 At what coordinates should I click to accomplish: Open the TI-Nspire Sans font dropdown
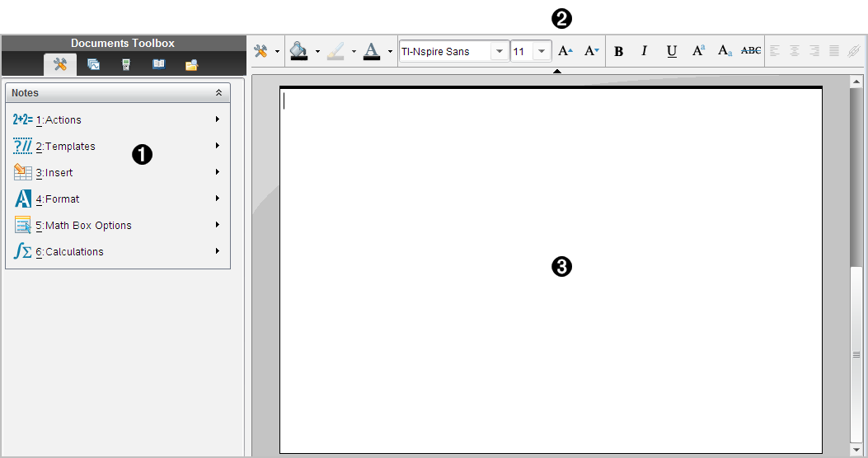click(499, 51)
